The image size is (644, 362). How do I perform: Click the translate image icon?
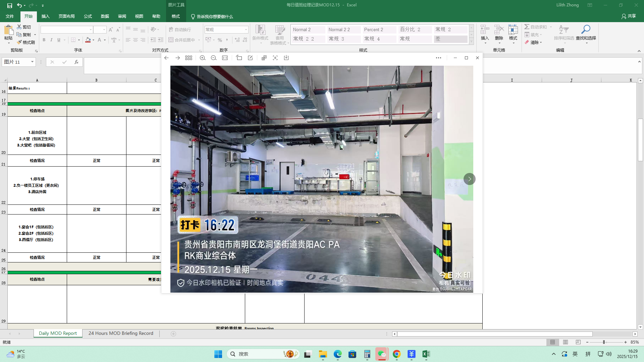[x=264, y=58]
